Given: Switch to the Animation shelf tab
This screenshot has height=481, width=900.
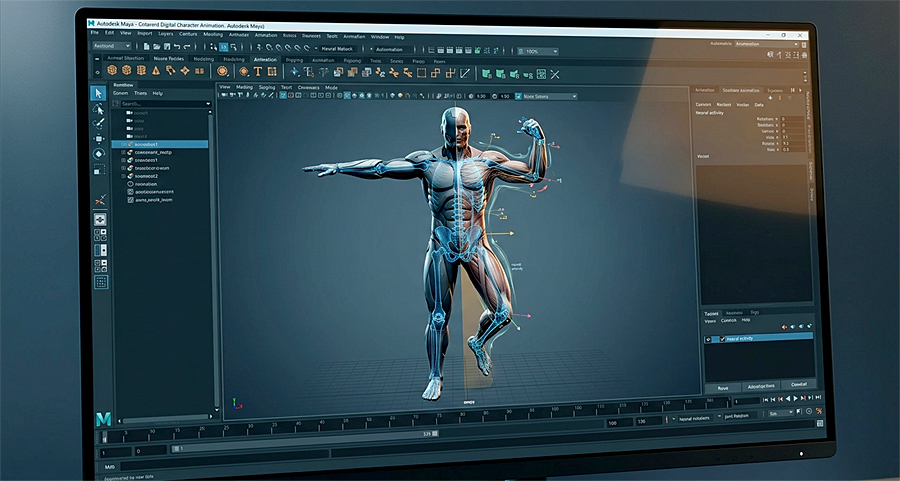Looking at the screenshot, I should [x=265, y=59].
